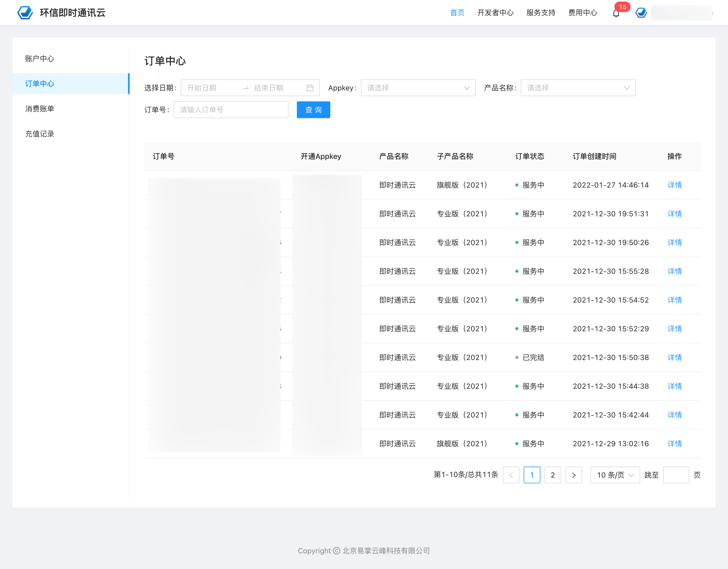Go to the 首页 menu item

[457, 13]
